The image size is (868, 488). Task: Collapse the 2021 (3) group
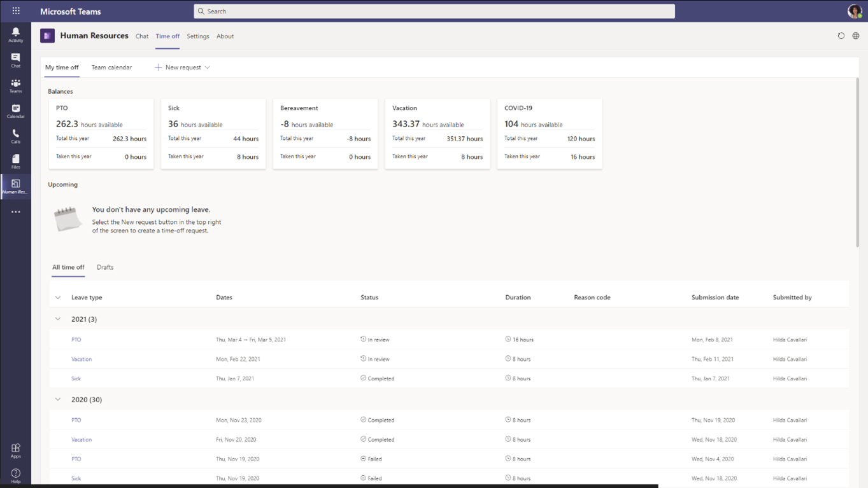tap(58, 319)
